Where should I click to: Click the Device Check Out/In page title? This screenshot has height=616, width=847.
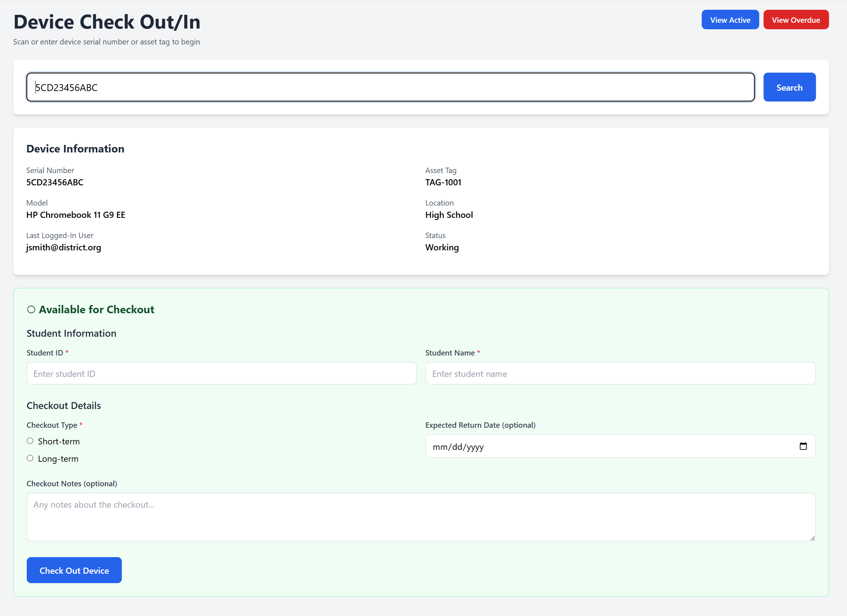tap(107, 22)
